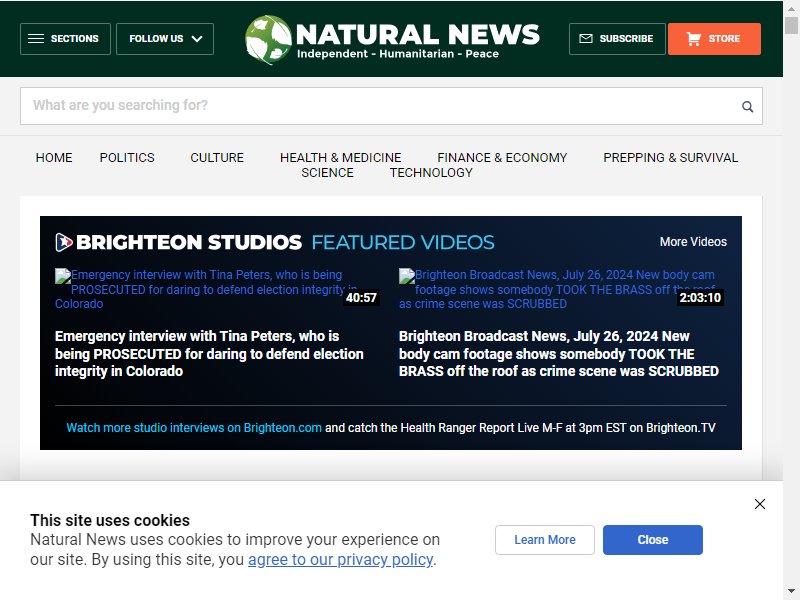Viewport: 800px width, 600px height.
Task: Click 'Watch more studio interviews on Brighteon.com' link
Action: coord(194,428)
